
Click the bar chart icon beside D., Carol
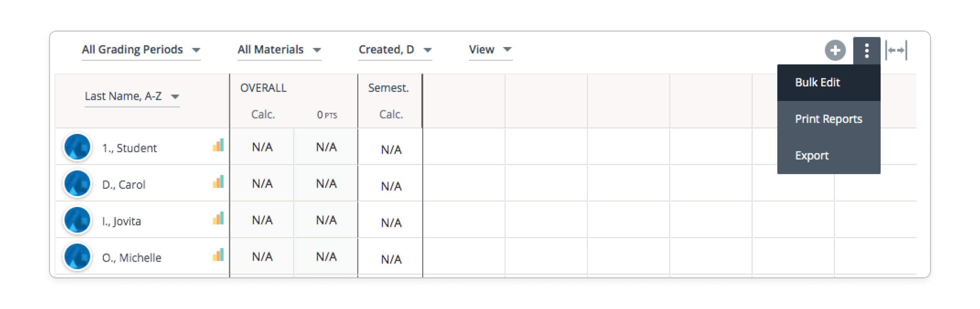(217, 183)
